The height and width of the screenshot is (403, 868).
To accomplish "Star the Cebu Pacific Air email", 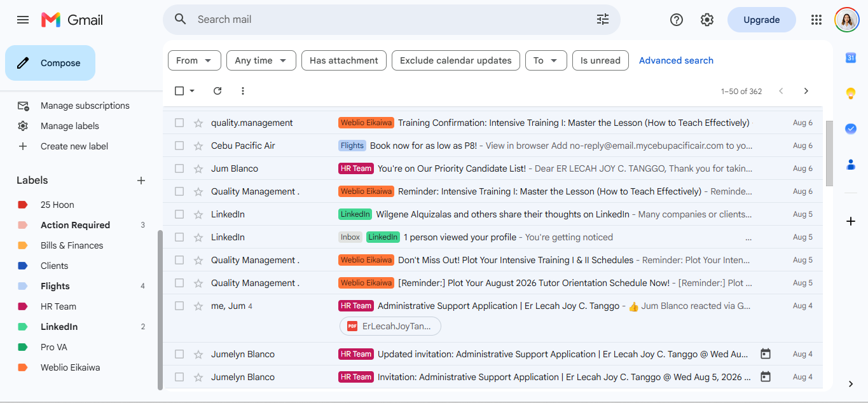I will click(198, 146).
